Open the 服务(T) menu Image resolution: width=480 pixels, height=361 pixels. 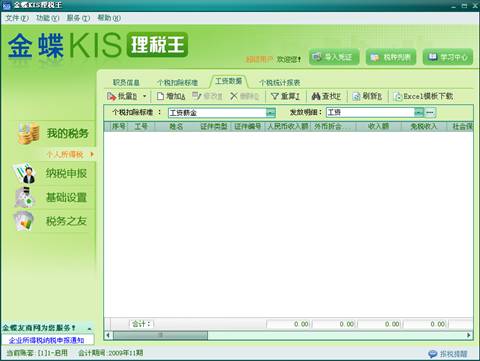tap(78, 18)
